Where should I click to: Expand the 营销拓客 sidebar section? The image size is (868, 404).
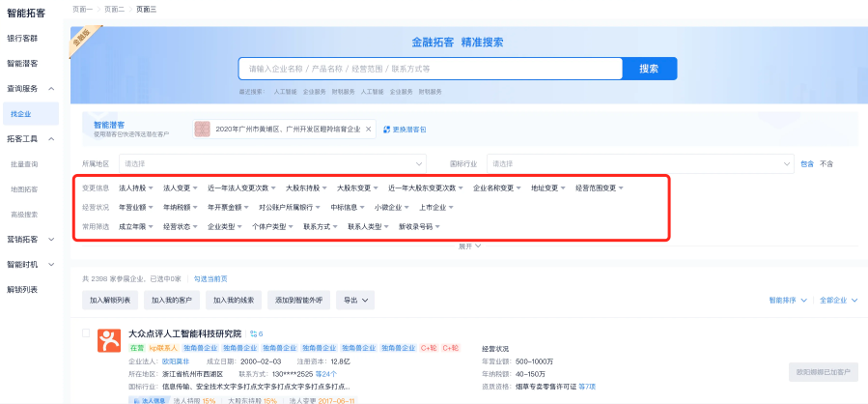50,239
